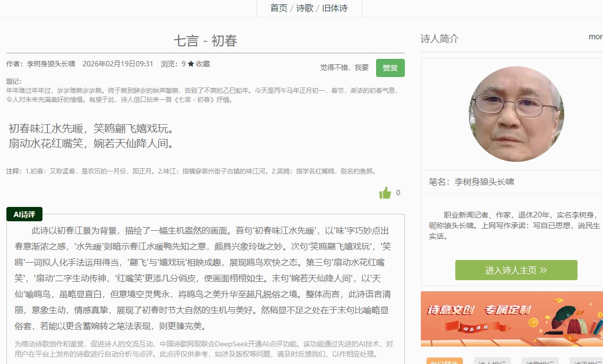Click the thumbs-up like icon
The height and width of the screenshot is (364, 603).
[x=385, y=193]
